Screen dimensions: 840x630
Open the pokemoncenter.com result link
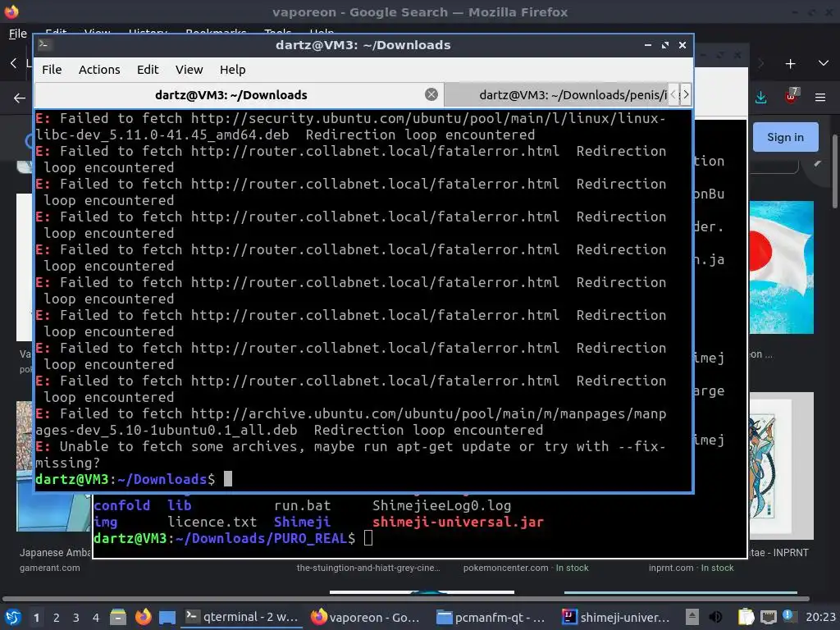click(x=505, y=568)
